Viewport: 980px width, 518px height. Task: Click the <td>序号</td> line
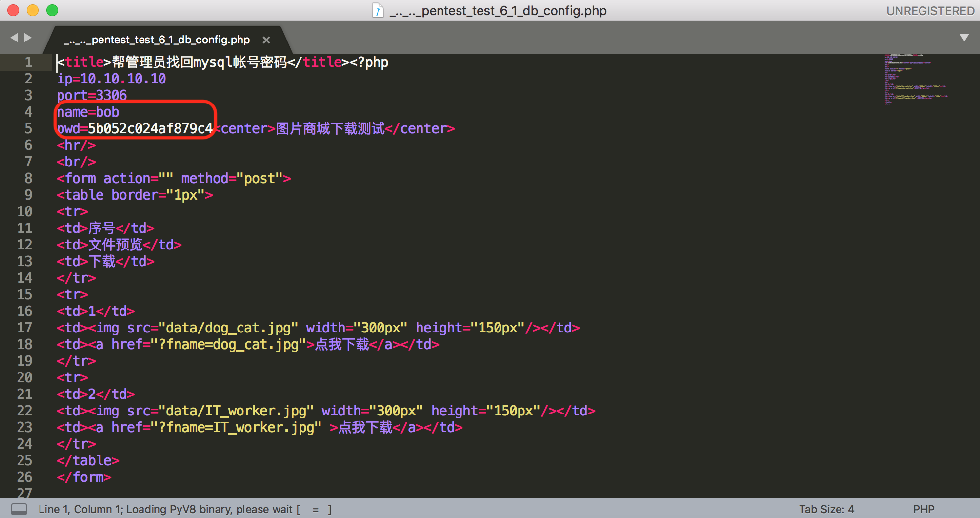105,228
